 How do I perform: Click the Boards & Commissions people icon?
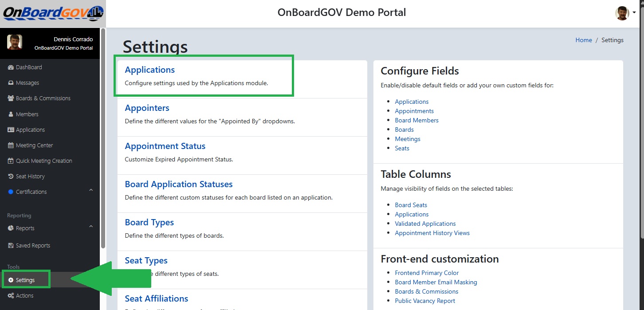[11, 98]
